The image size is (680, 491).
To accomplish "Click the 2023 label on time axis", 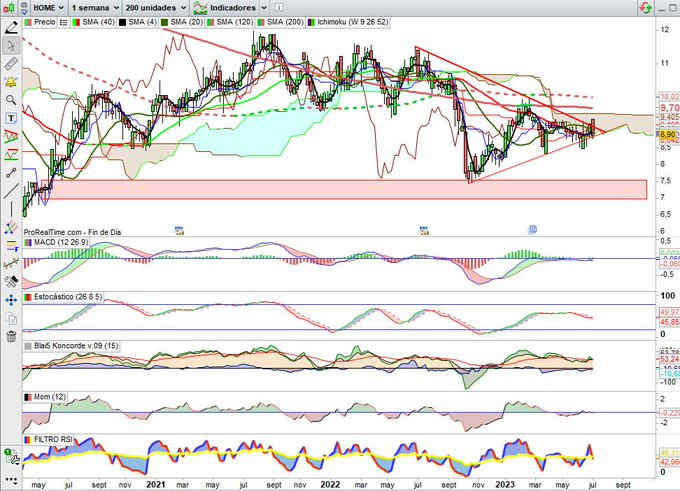I will (x=505, y=484).
